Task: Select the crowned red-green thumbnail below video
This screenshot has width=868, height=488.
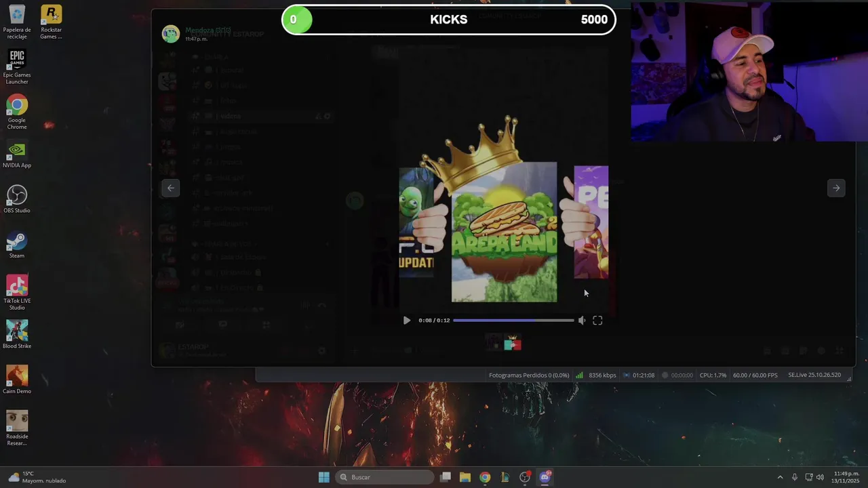Action: point(513,343)
